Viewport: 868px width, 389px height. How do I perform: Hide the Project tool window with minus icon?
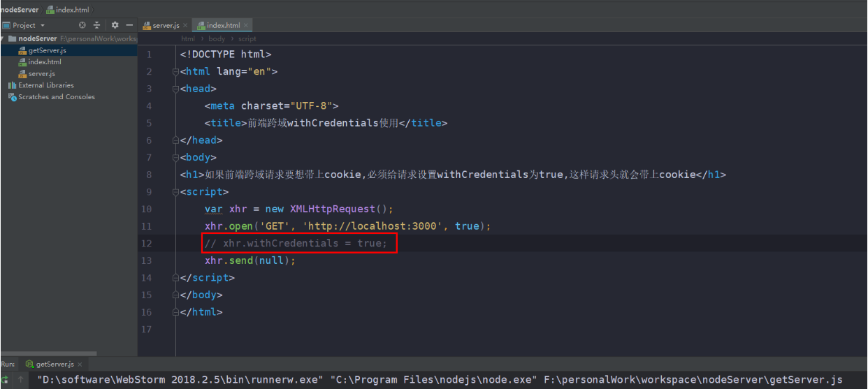coord(129,25)
